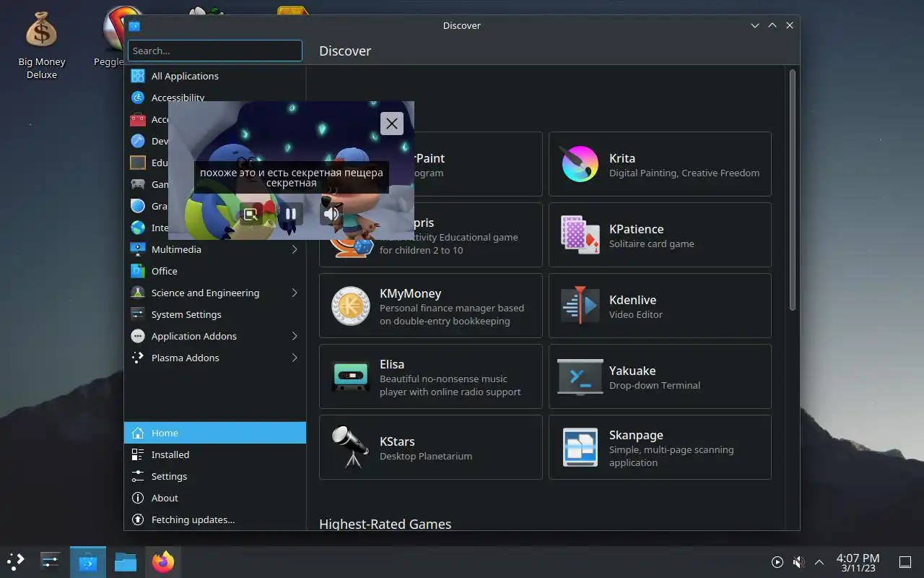Click the Search field in Discover
Screen dimensions: 924x578
point(215,51)
